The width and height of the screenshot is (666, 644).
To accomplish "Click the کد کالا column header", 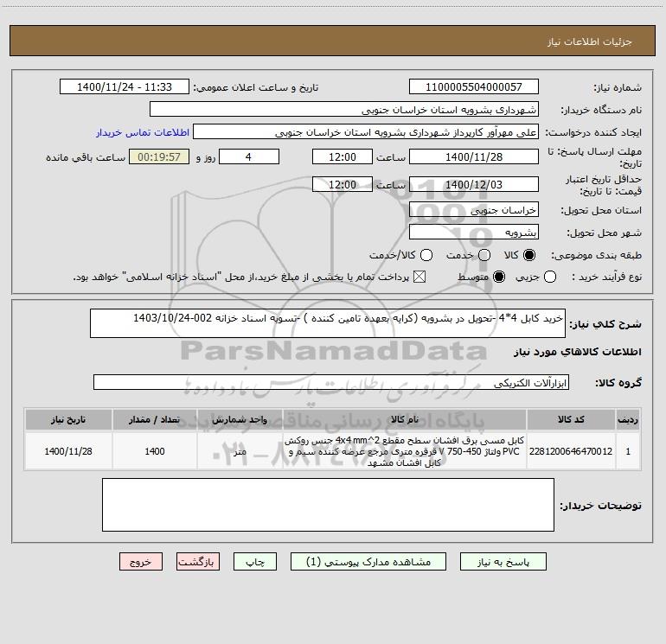I will [x=571, y=419].
